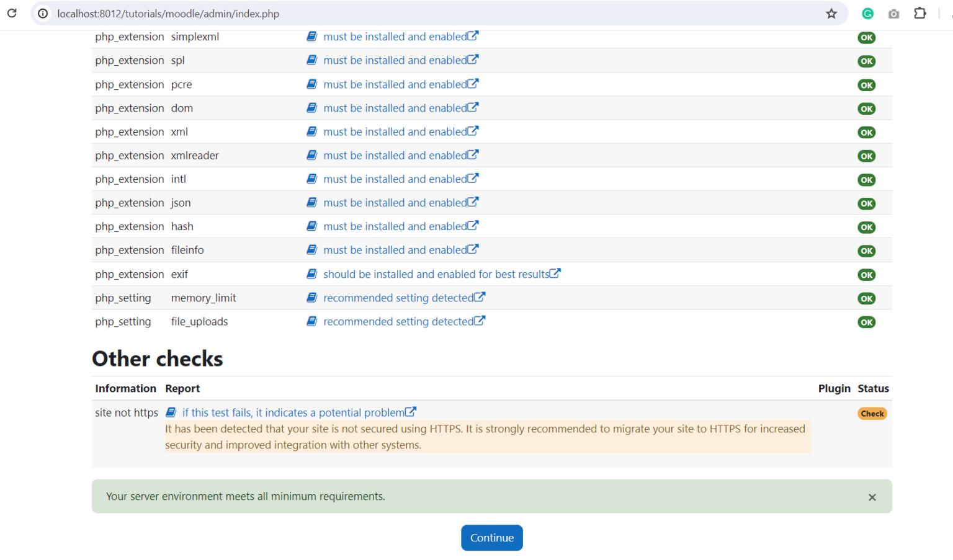Open the browser extensions puzzle icon
Screen dimensions: 953x560
tap(920, 13)
